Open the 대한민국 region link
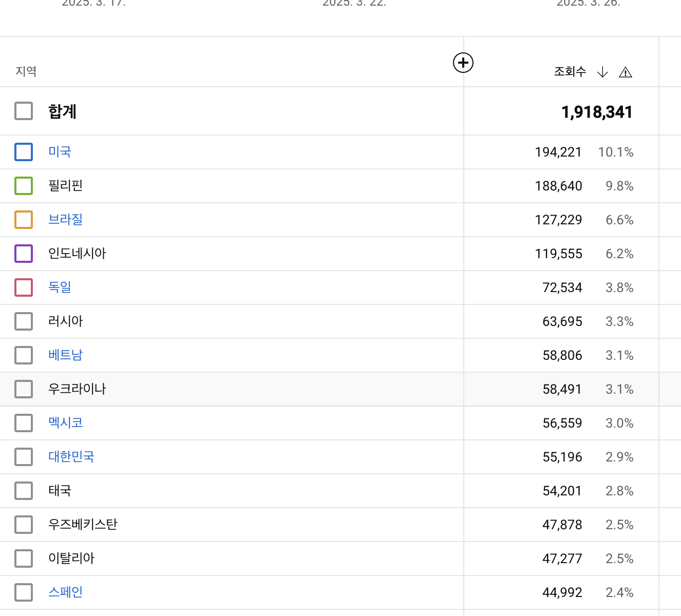This screenshot has width=681, height=616. point(71,457)
